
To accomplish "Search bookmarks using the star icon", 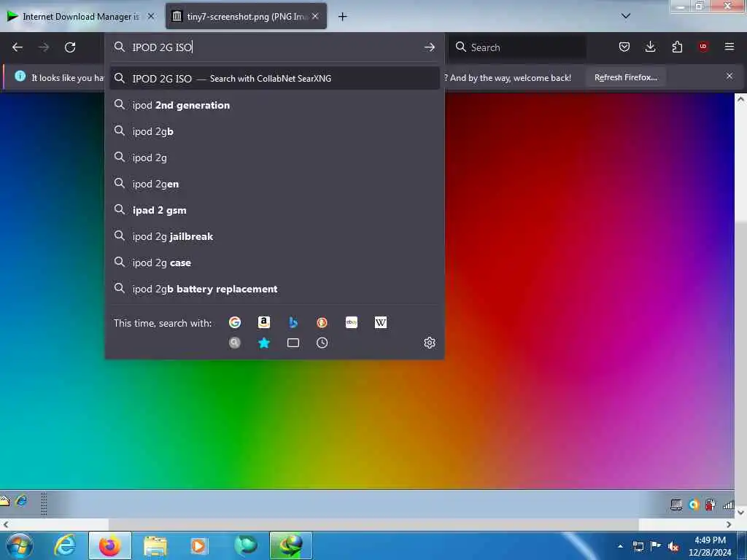I will click(x=264, y=343).
